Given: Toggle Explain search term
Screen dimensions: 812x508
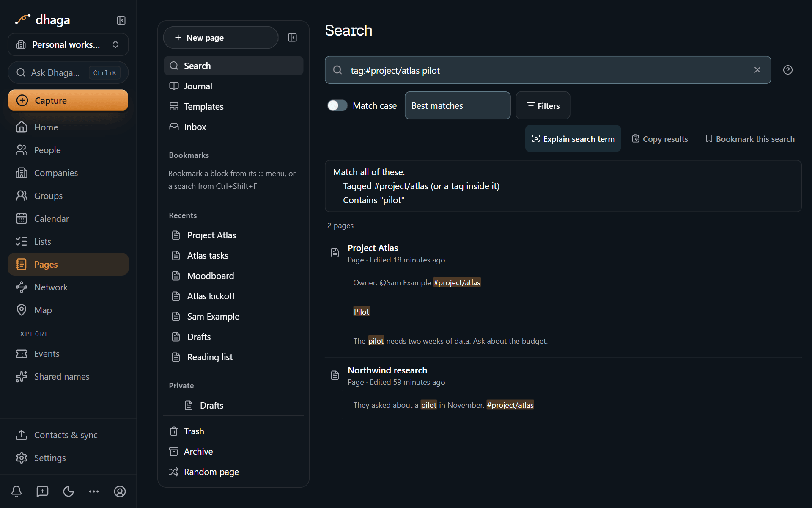Looking at the screenshot, I should click(573, 138).
